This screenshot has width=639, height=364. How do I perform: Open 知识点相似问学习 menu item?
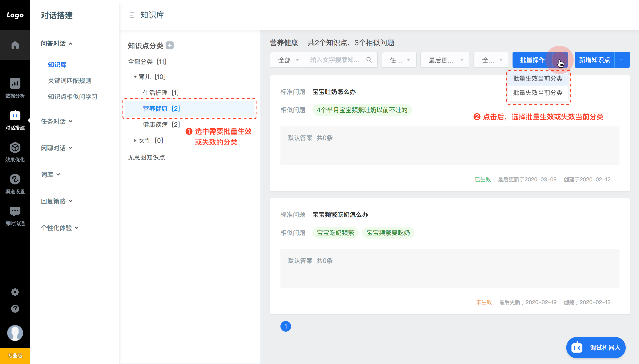pos(73,97)
